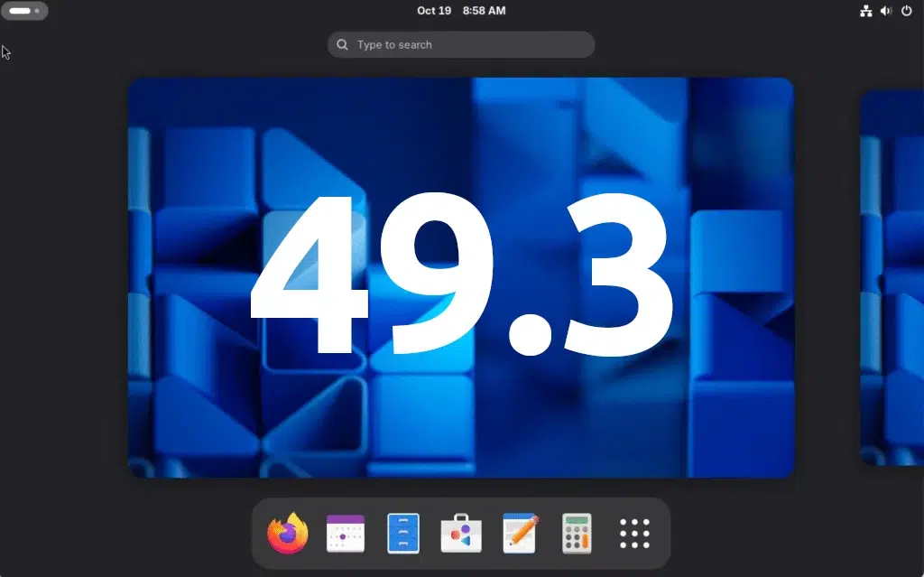Click the power icon in the top bar
Viewport: 924px width, 577px height.
click(x=907, y=11)
